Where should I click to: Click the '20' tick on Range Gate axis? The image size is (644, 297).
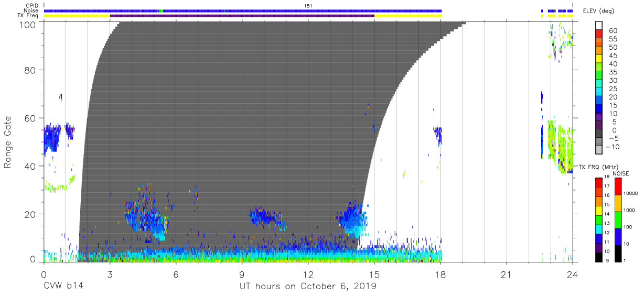(29, 214)
